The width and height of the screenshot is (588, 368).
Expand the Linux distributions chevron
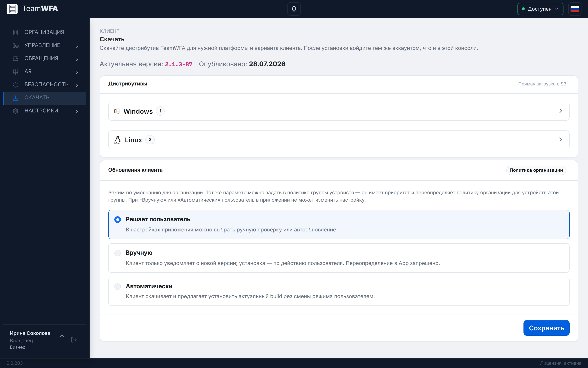click(561, 139)
